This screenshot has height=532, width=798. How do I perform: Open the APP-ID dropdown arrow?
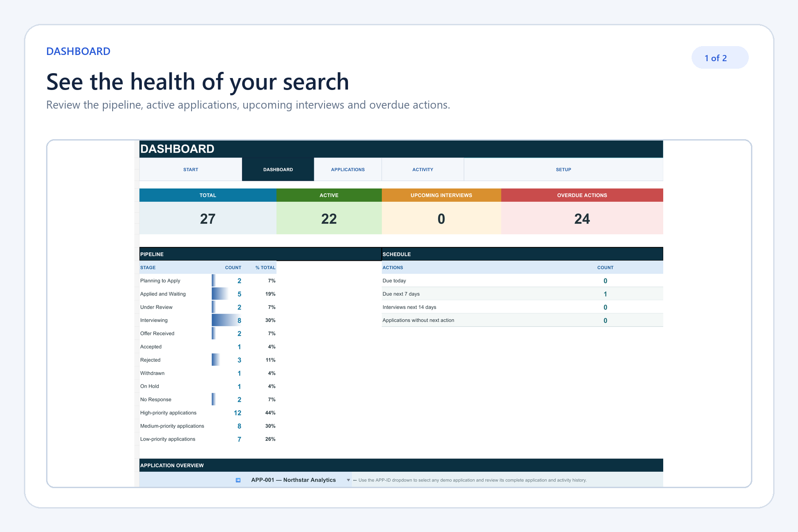point(348,480)
